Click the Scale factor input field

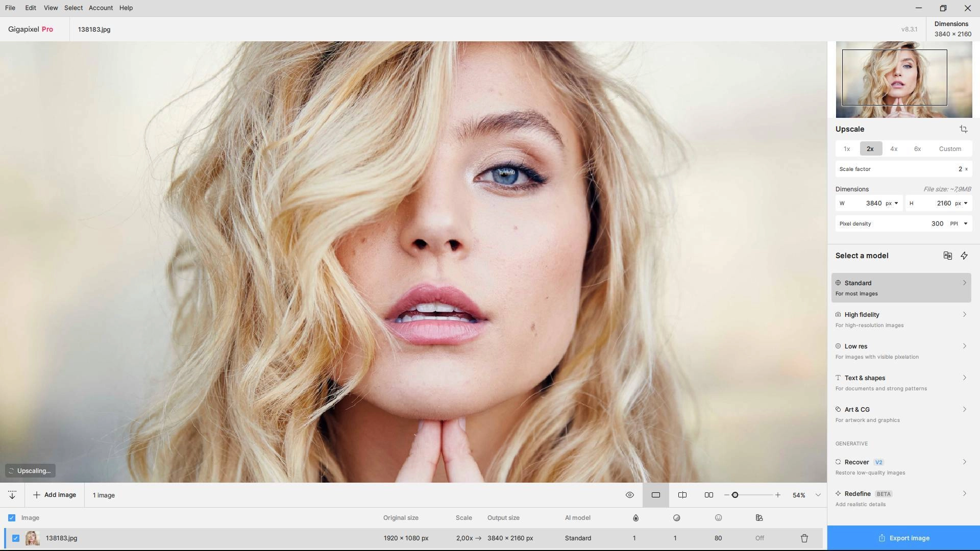tap(903, 169)
